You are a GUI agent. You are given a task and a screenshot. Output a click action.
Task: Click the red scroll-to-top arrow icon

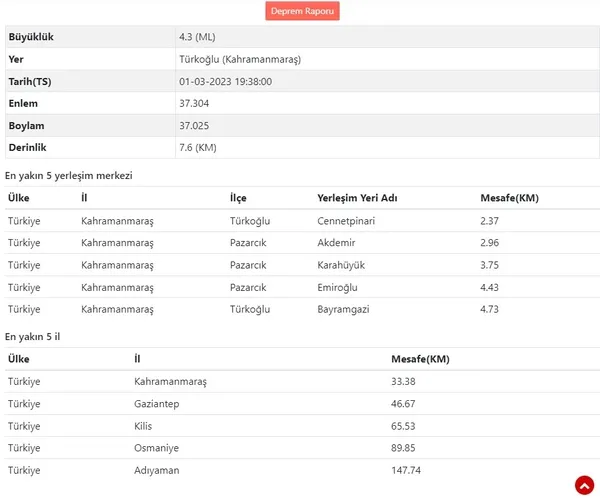point(584,484)
